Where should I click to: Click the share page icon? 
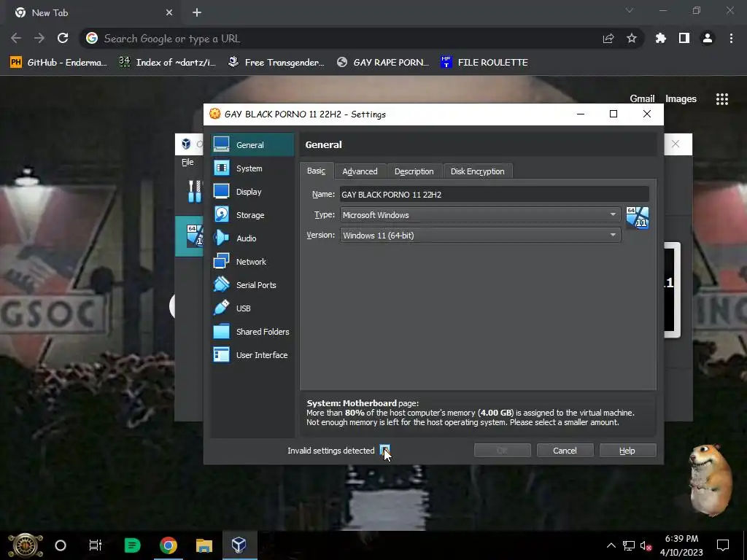(608, 39)
